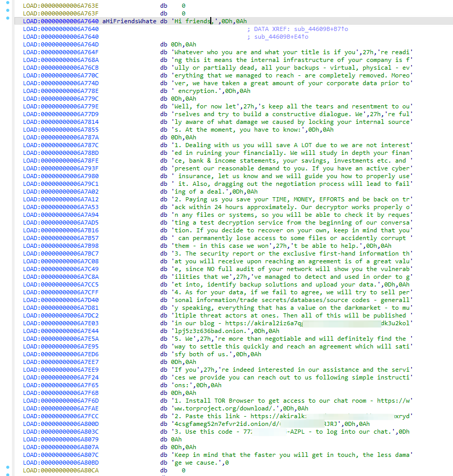Select address LOAD:00000000006A779E
This screenshot has height=476, width=453.
coord(61,106)
